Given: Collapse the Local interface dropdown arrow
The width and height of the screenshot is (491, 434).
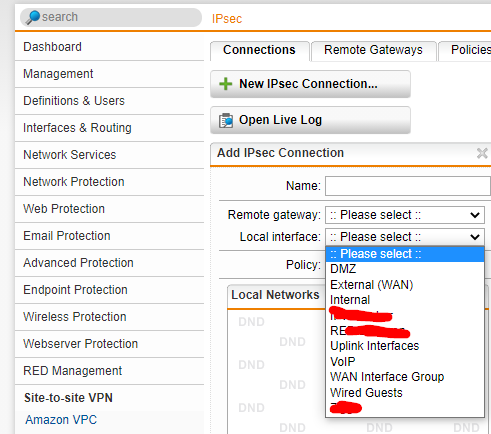Looking at the screenshot, I should 475,237.
